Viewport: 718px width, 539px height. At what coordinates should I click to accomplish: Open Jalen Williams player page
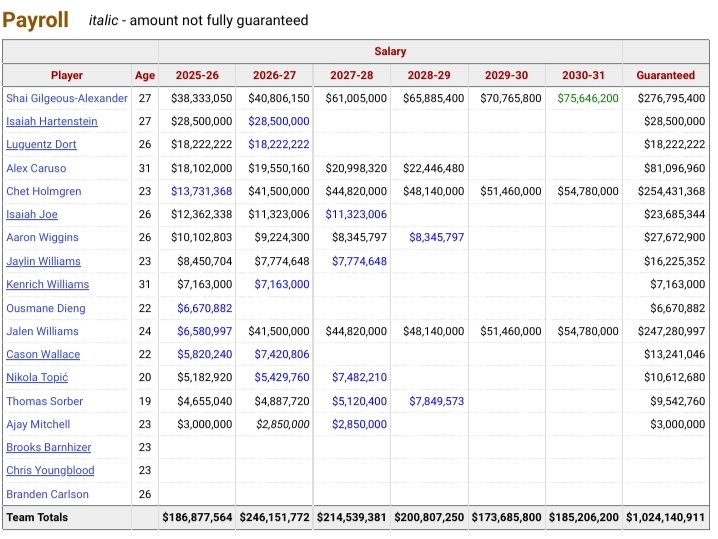click(42, 331)
